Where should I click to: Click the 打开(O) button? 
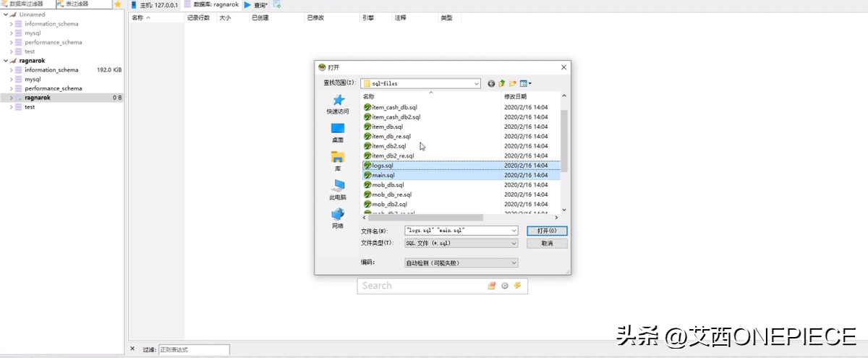coord(546,231)
